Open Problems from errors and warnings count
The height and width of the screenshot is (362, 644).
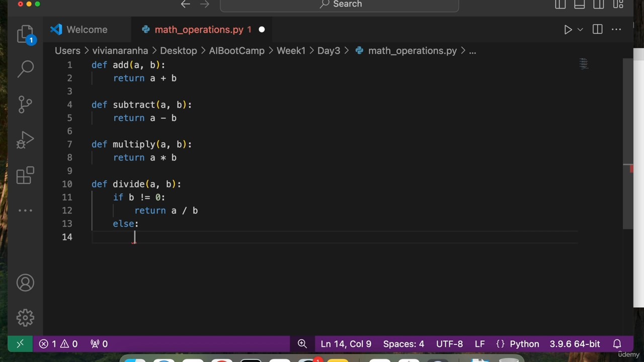click(x=58, y=344)
